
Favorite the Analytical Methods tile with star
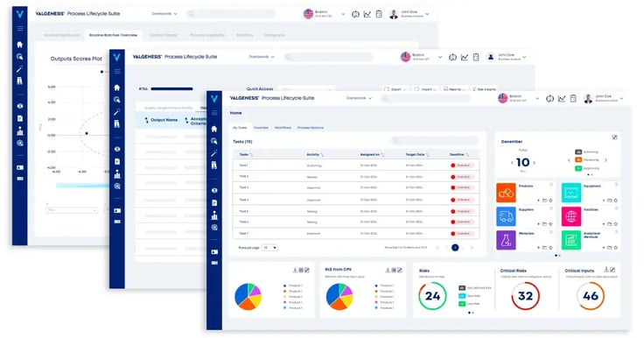click(616, 248)
